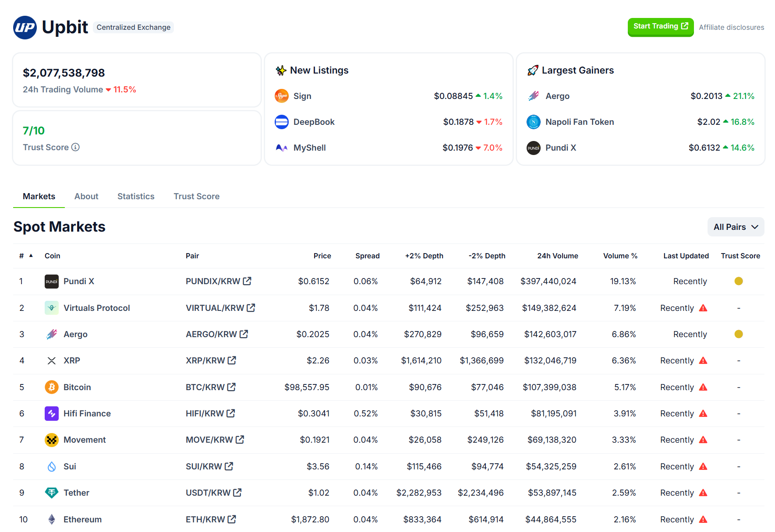
Task: Switch to the Markets tab
Action: 39,196
